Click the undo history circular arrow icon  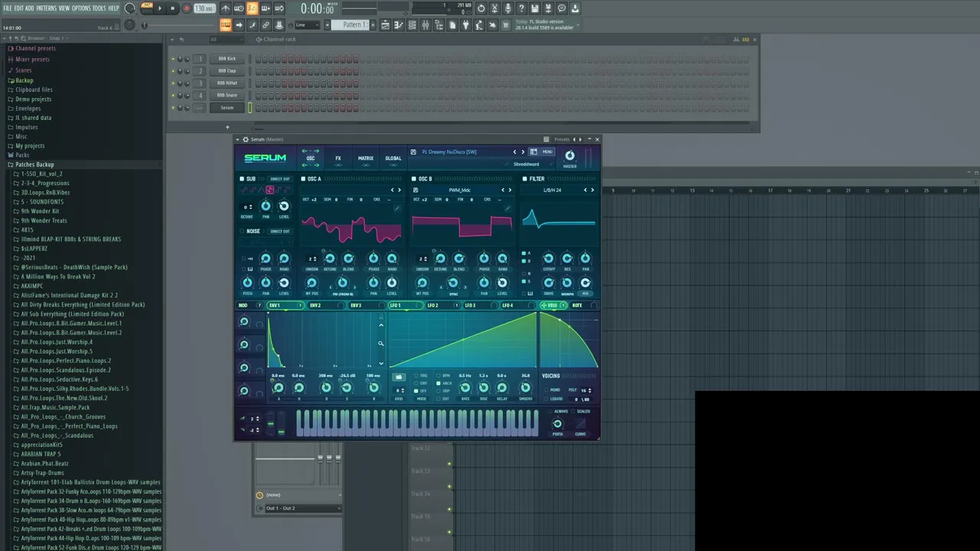click(x=481, y=8)
